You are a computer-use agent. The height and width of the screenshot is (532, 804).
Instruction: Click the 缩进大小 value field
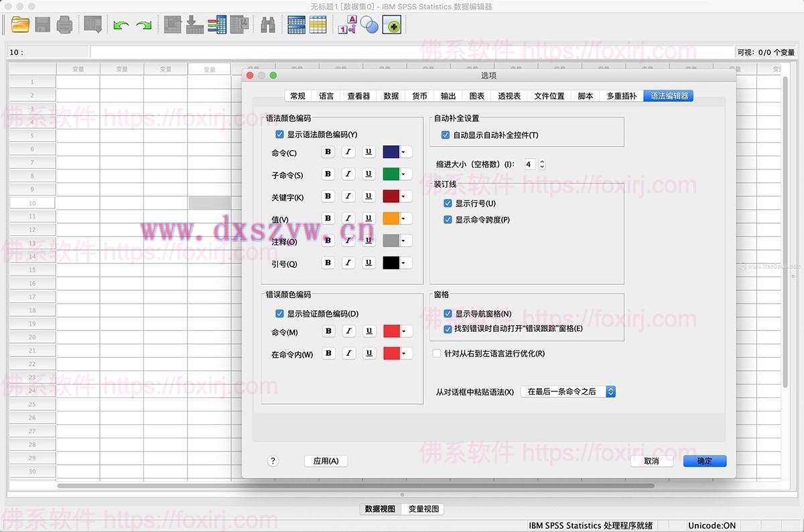tap(529, 164)
